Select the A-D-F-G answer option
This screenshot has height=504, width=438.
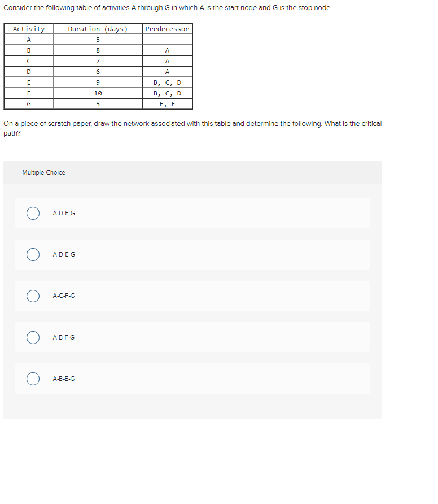33,213
